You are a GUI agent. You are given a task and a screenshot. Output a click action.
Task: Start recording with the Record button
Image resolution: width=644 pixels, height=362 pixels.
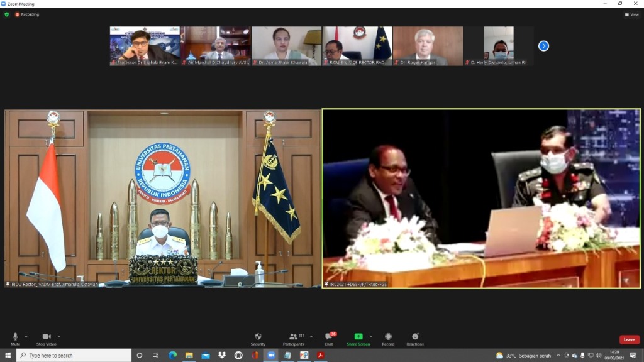388,337
